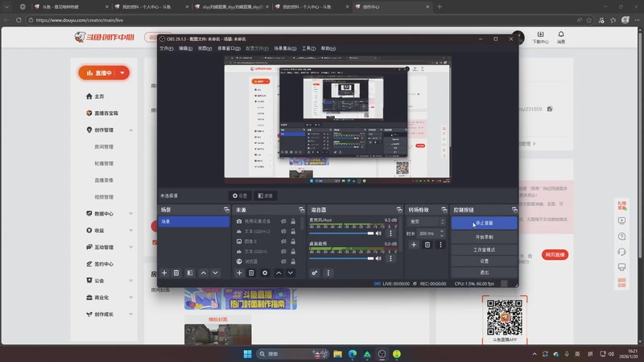Mute the 桌面音频 speaker icon
Image resolution: width=644 pixels, height=362 pixels.
pyautogui.click(x=378, y=258)
